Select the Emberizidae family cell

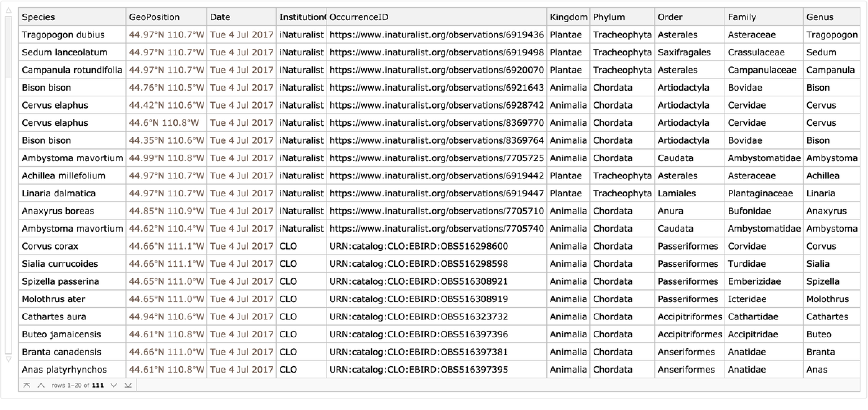point(754,281)
